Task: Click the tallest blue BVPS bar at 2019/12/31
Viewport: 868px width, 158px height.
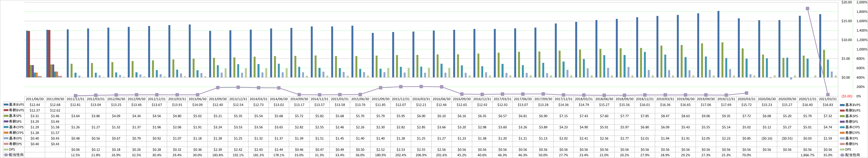Action: click(718, 44)
